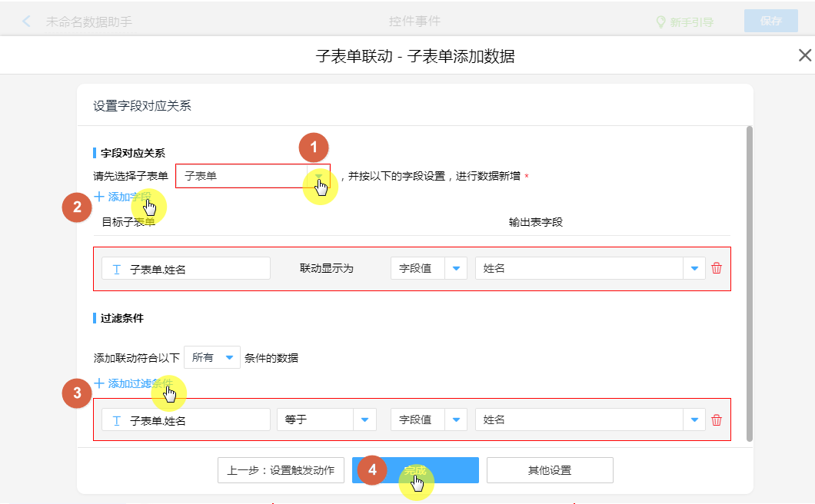This screenshot has width=815, height=504.
Task: Open the 姓名 output field dropdown in mapping row
Action: pos(694,268)
